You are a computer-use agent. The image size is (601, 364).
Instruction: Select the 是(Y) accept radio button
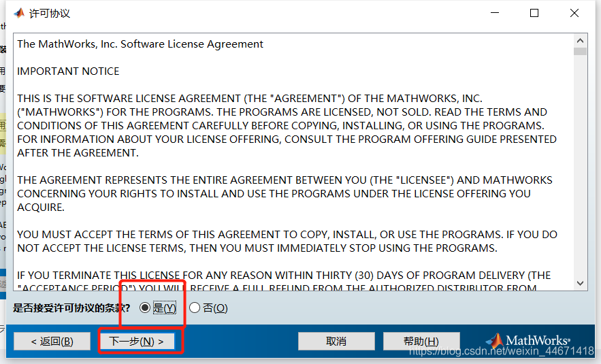click(x=145, y=308)
